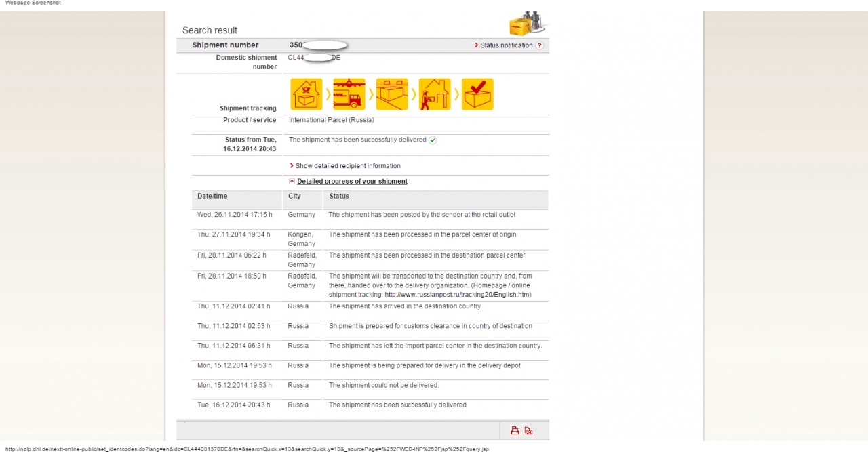
Task: Click the posted-at-retail-outlet house tracking icon
Action: 306,94
